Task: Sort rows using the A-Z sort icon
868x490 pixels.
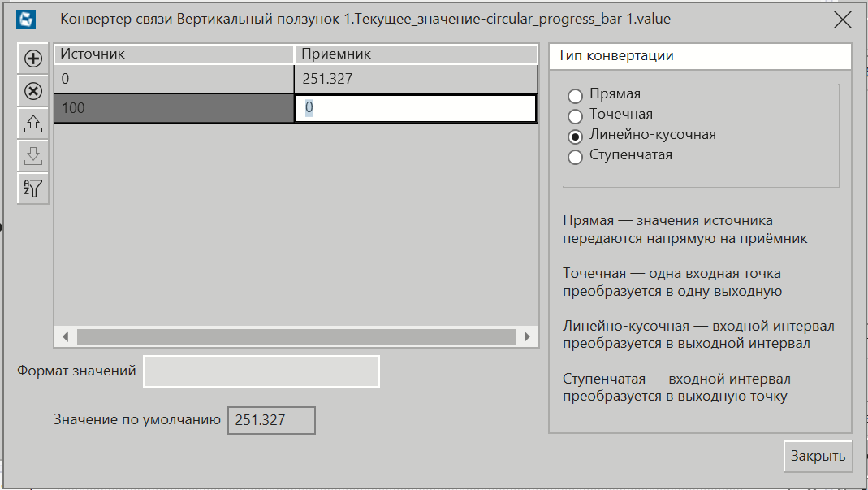Action: 32,188
